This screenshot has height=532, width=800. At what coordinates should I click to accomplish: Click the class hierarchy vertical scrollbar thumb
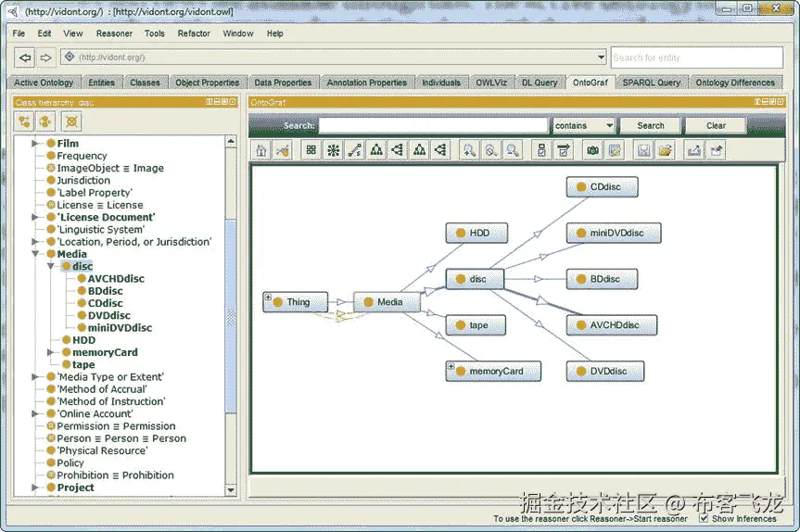(231, 316)
